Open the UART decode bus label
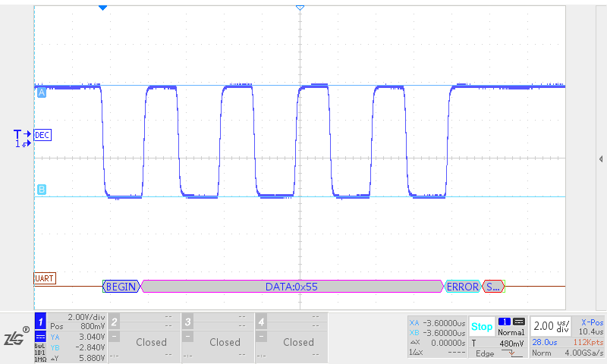 (x=45, y=278)
